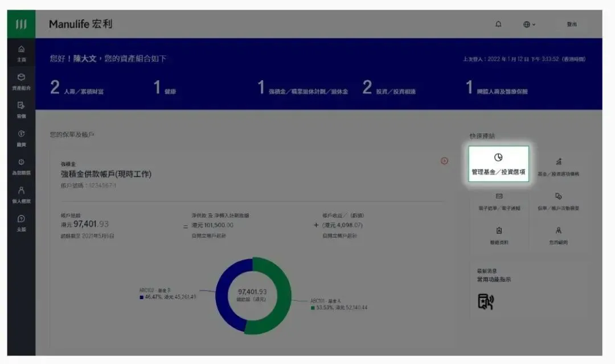The image size is (615, 364).
Task: Open 支援 support in the sidebar
Action: tap(21, 224)
